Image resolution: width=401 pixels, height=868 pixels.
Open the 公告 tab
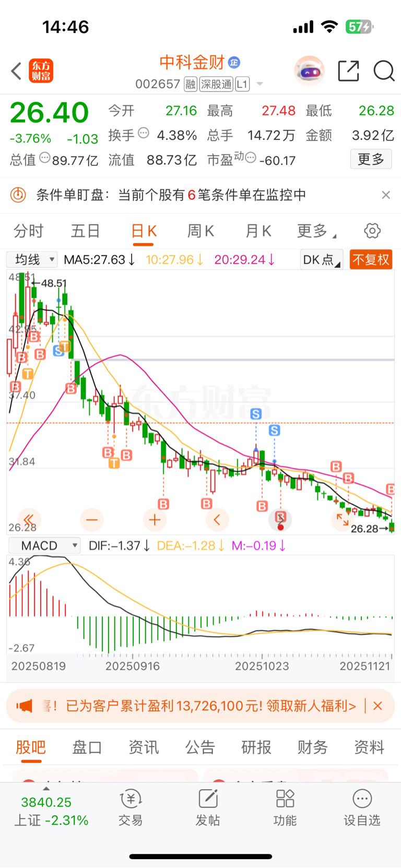tap(200, 747)
